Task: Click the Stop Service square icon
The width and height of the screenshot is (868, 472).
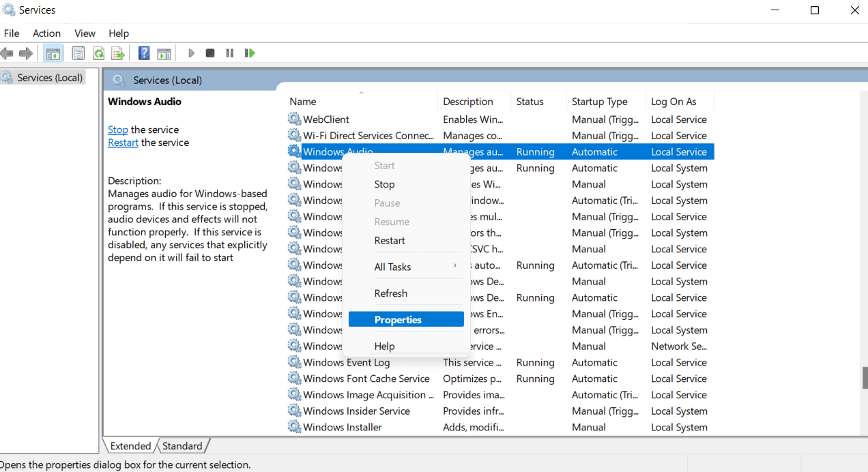Action: coord(210,53)
